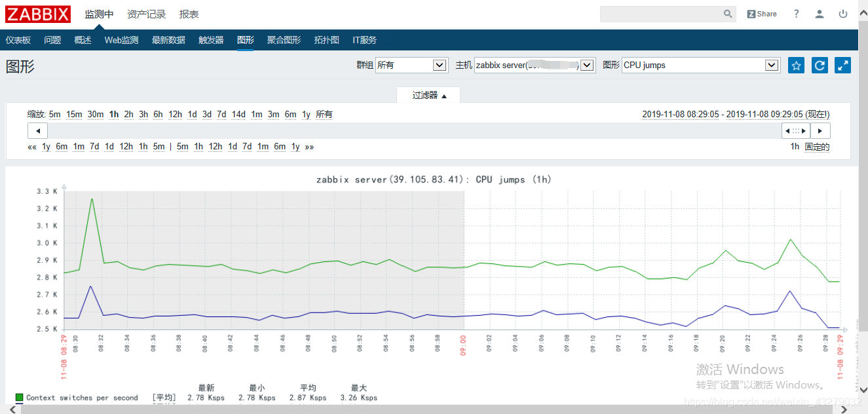Set zoom to 12h
The height and width of the screenshot is (414, 868).
click(175, 115)
